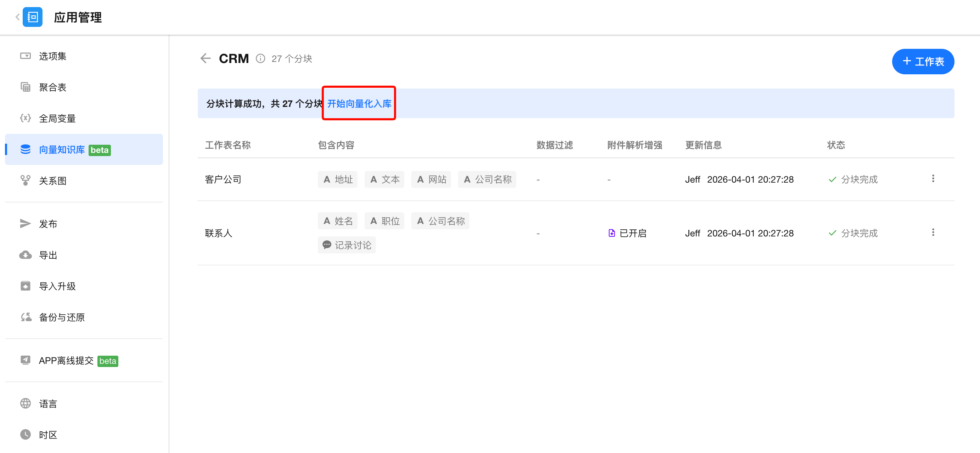Click the app management logo icon
980x453 pixels.
tap(32, 17)
